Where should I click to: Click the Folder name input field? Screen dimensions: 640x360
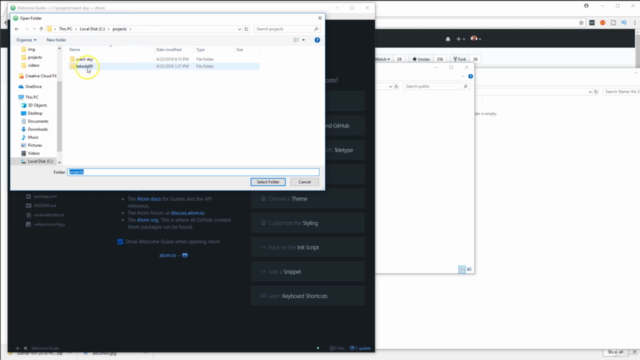193,172
